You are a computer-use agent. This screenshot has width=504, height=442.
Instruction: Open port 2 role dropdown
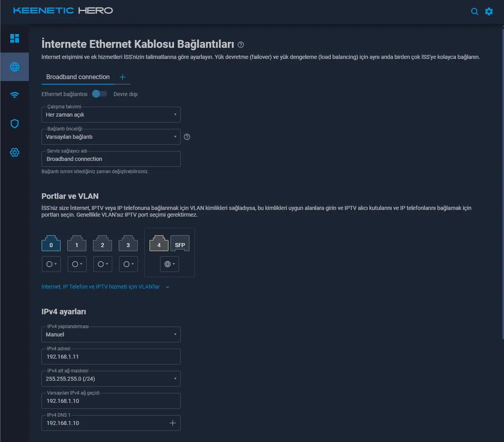pyautogui.click(x=103, y=264)
